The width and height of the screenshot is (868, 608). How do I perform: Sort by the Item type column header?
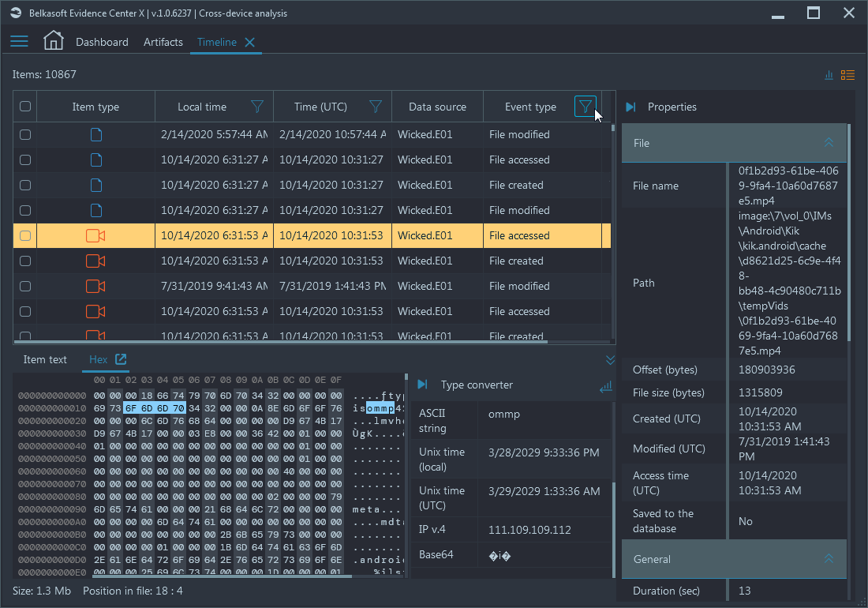[x=95, y=107]
